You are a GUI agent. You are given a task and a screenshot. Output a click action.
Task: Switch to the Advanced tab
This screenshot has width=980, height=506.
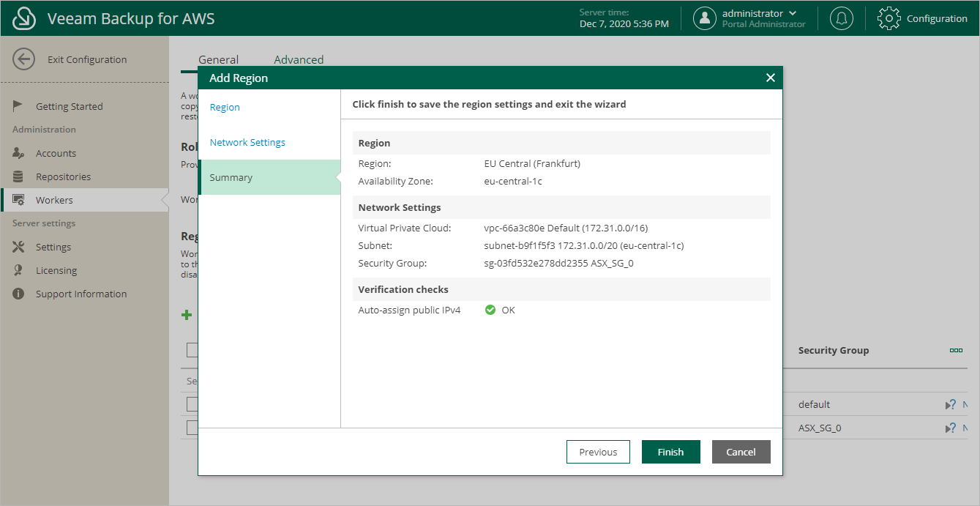[x=299, y=59]
